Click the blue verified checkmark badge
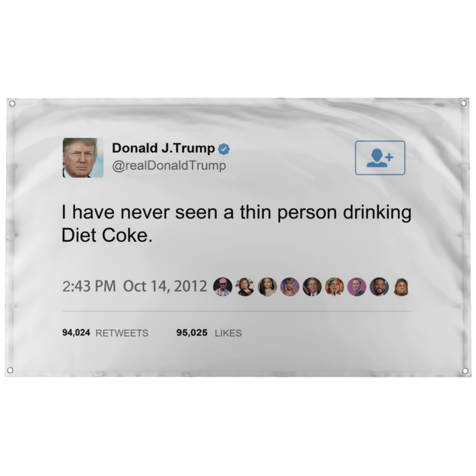The height and width of the screenshot is (476, 476). (224, 149)
